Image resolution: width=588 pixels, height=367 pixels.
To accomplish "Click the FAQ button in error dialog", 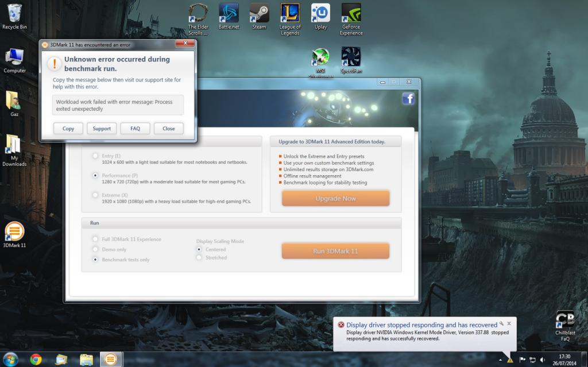I will (135, 128).
